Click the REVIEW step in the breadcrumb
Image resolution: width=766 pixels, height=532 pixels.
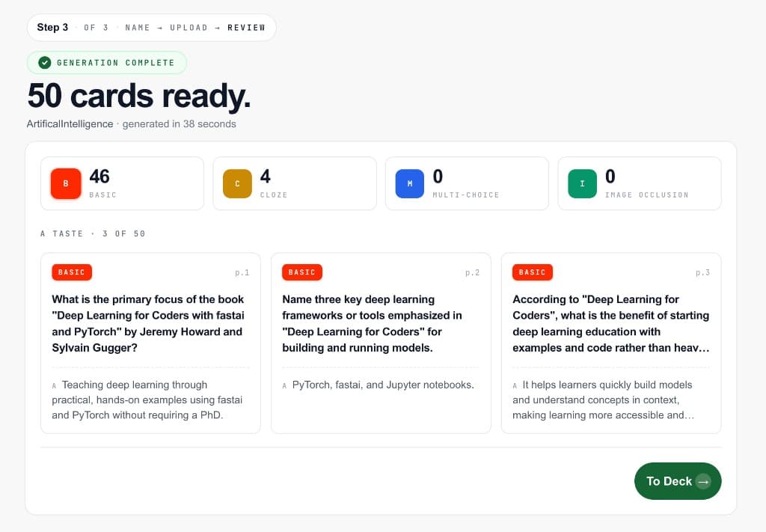tap(246, 28)
